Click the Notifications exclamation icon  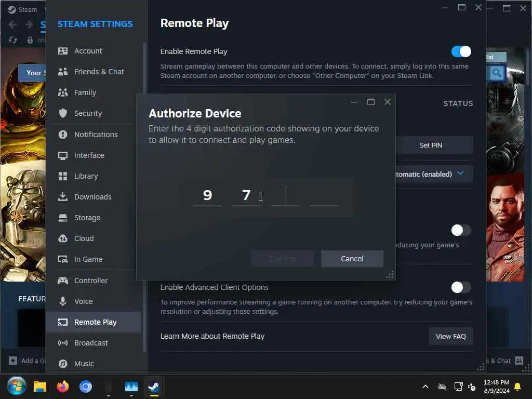pos(63,135)
